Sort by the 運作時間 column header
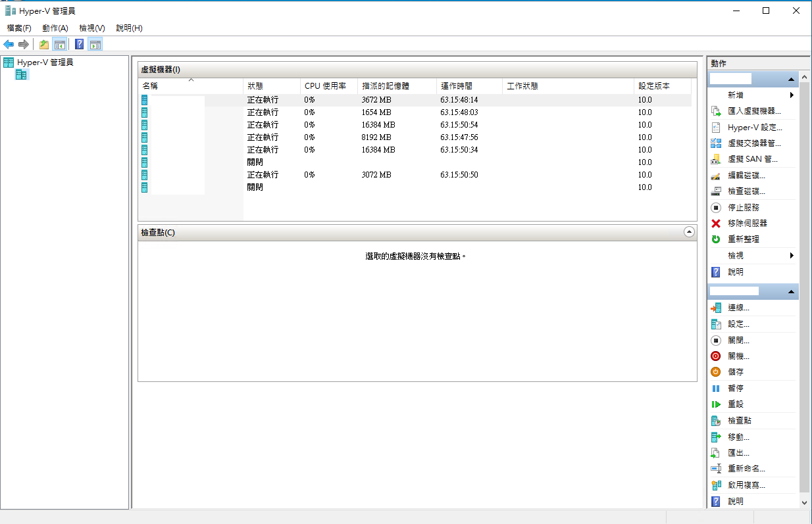812x524 pixels. [469, 86]
